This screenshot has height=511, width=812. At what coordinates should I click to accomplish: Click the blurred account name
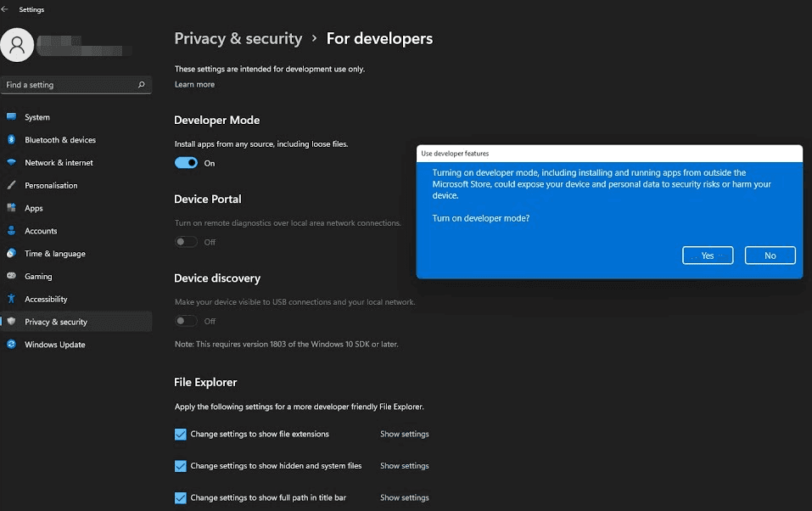(x=84, y=46)
